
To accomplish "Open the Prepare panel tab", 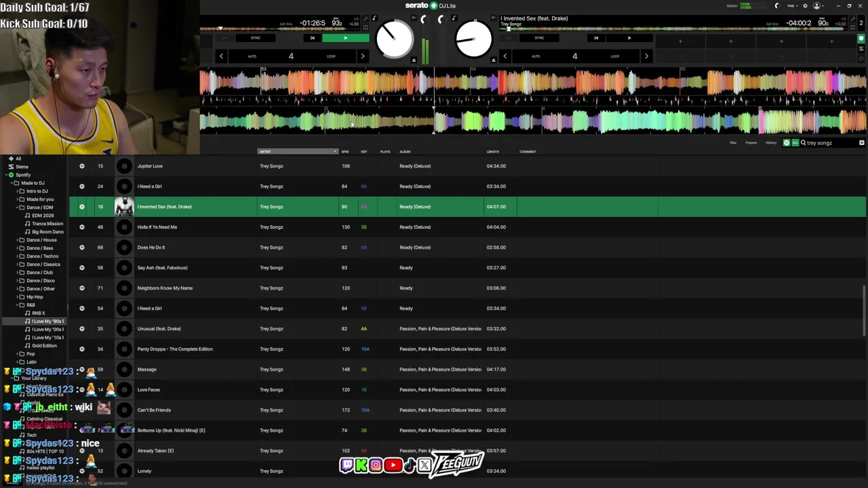I will [751, 143].
